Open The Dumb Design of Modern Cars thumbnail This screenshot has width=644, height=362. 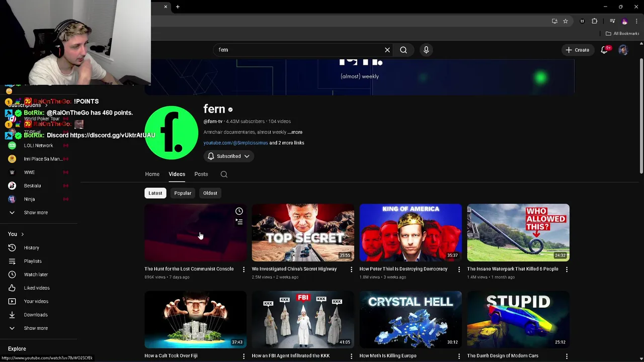pyautogui.click(x=518, y=320)
